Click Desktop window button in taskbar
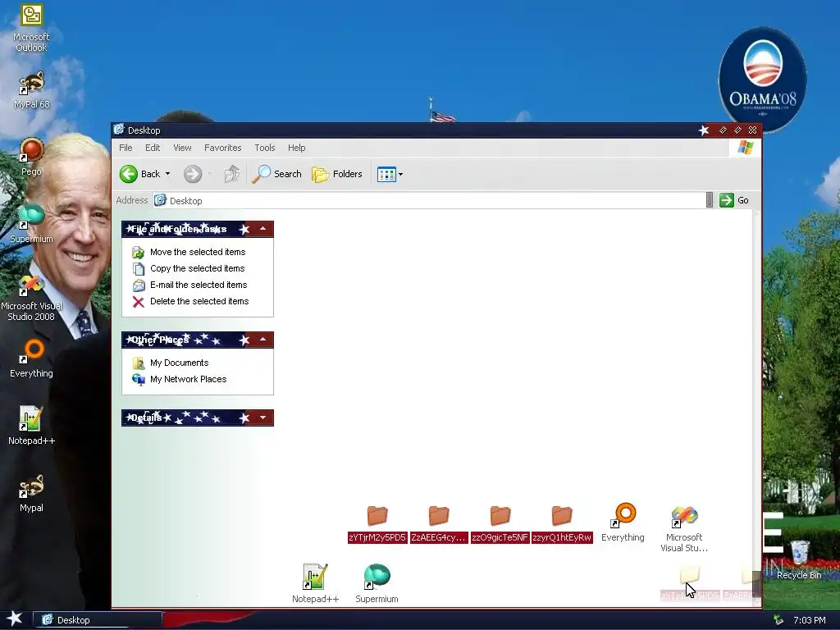This screenshot has width=840, height=630. (98, 620)
